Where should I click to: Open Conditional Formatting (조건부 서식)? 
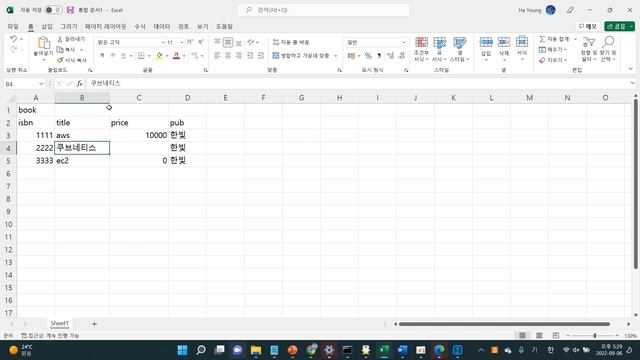click(421, 49)
